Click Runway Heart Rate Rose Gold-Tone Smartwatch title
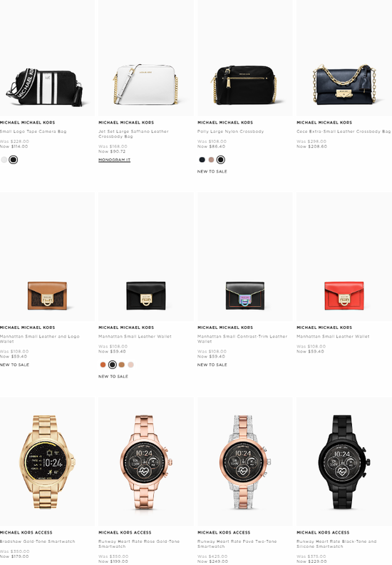Image resolution: width=392 pixels, height=565 pixels. 139,544
